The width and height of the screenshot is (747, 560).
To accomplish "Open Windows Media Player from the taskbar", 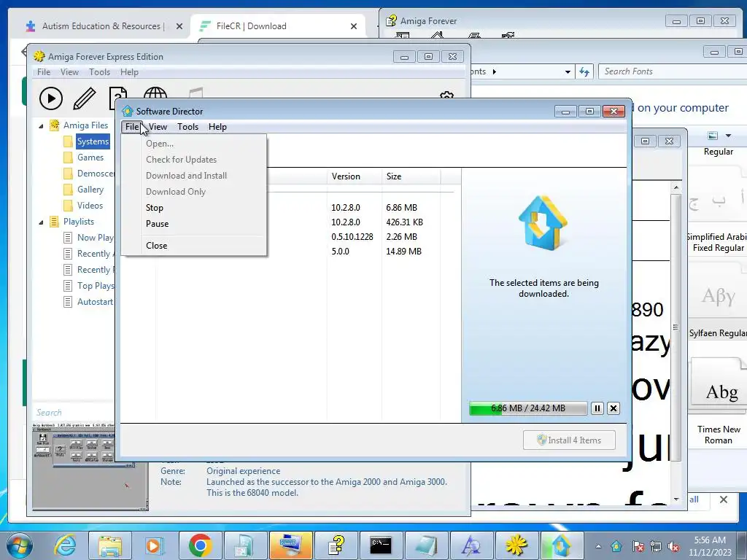I will pyautogui.click(x=155, y=545).
